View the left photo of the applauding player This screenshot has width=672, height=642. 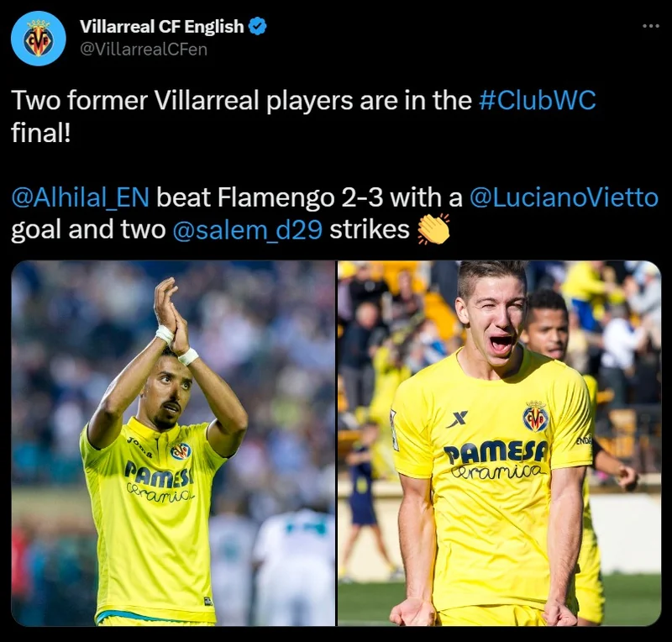pyautogui.click(x=173, y=443)
